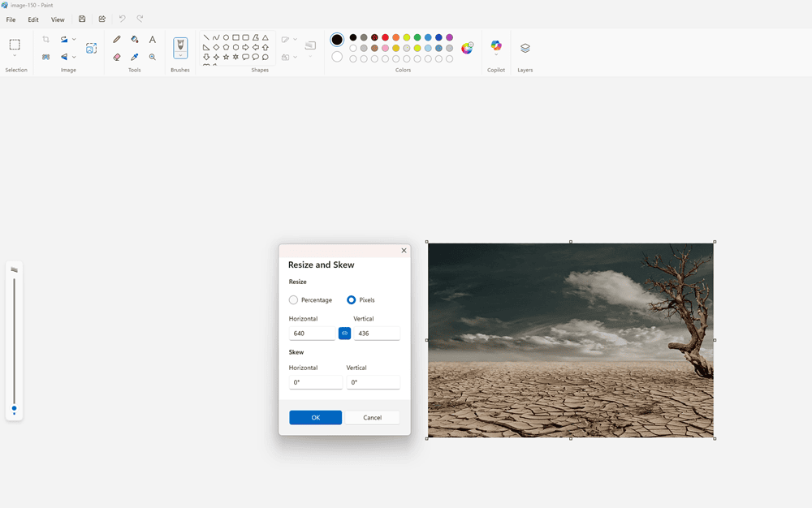812x508 pixels.
Task: Pick the orange color swatch
Action: click(396, 37)
